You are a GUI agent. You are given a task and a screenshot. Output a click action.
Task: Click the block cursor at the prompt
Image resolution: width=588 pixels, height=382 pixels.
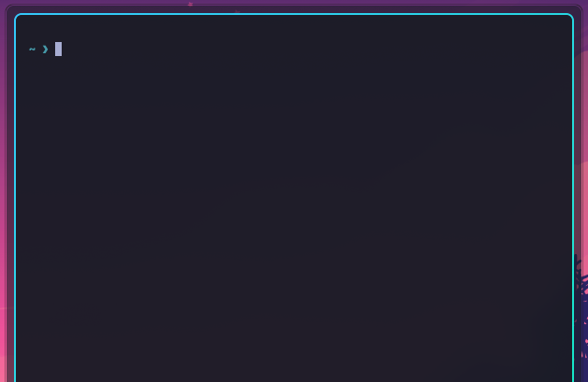coord(59,50)
